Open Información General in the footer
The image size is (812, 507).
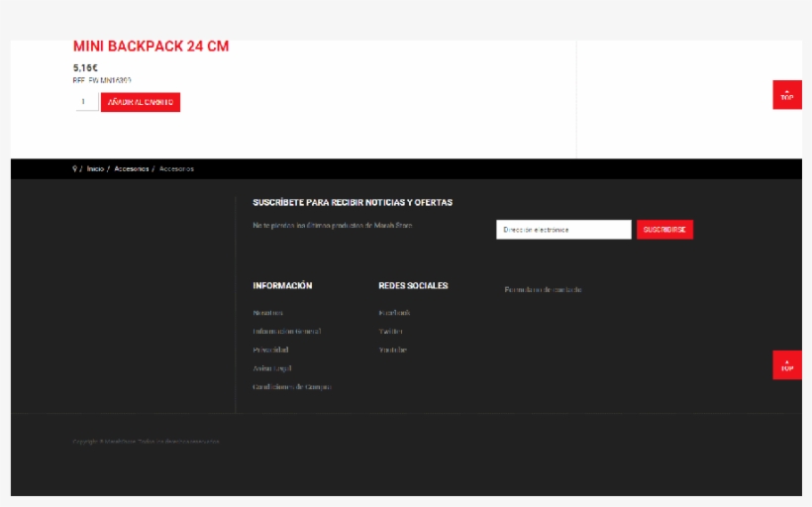[x=286, y=332]
